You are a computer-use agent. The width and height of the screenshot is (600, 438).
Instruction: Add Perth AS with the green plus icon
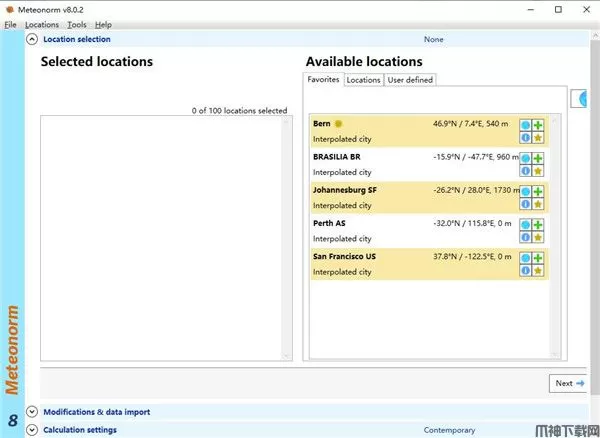(x=538, y=224)
